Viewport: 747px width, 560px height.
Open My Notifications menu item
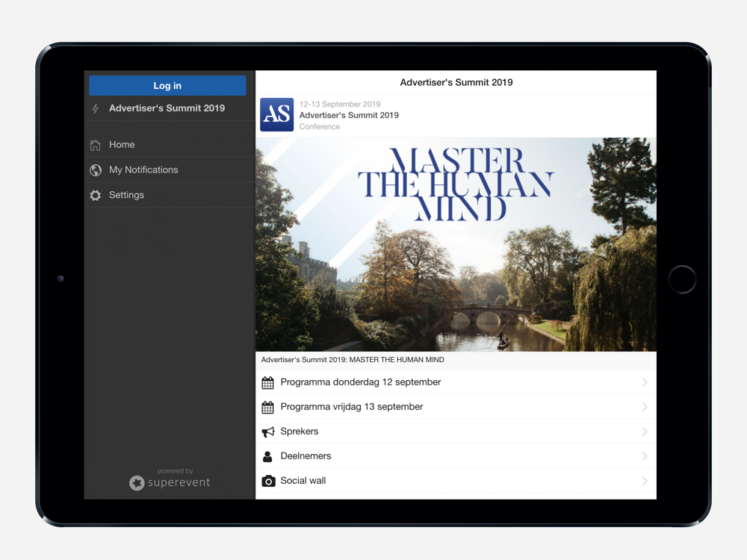tap(170, 170)
